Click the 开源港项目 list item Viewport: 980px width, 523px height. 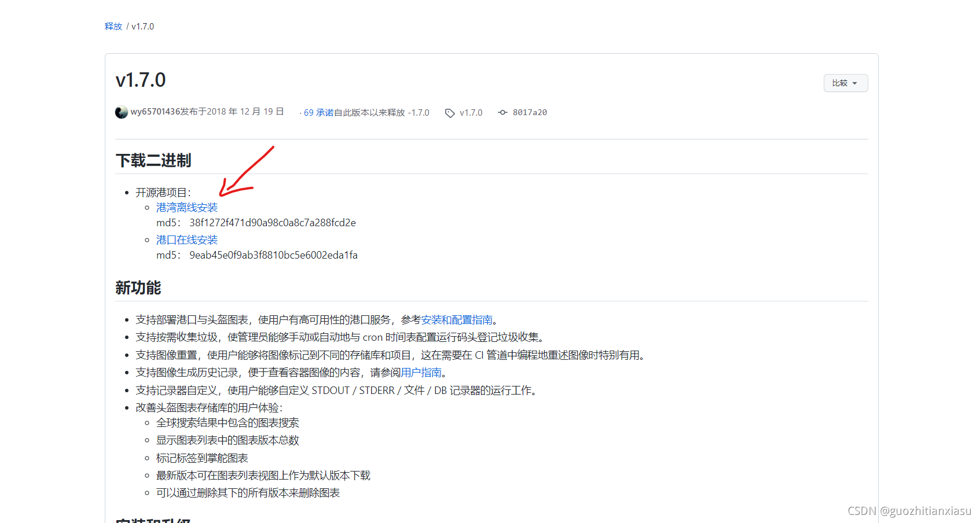[x=163, y=193]
